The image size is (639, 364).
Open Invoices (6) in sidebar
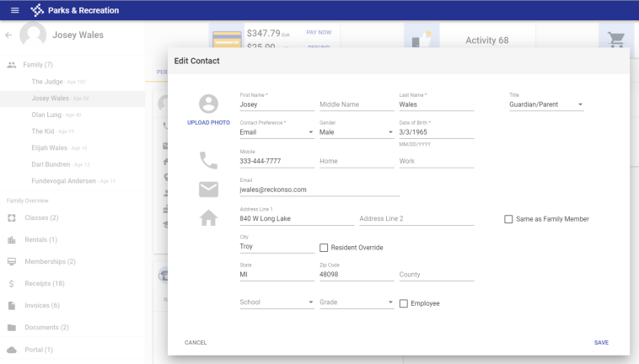tap(42, 305)
